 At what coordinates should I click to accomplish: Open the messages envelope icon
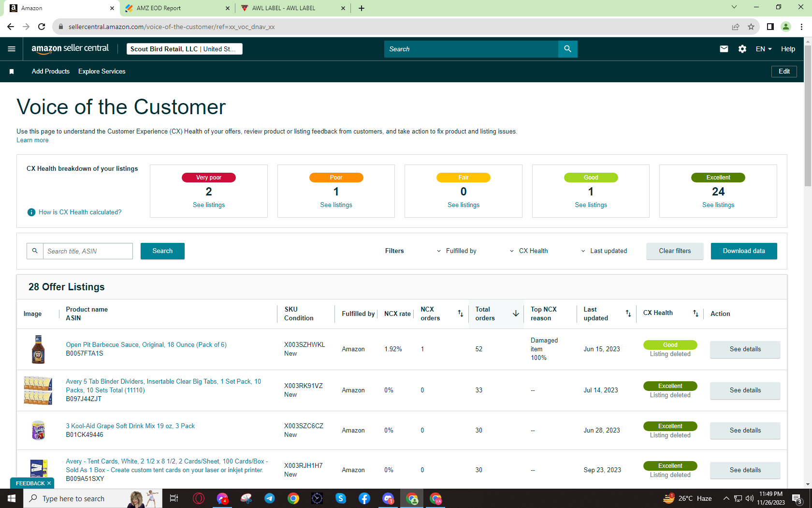(x=724, y=49)
